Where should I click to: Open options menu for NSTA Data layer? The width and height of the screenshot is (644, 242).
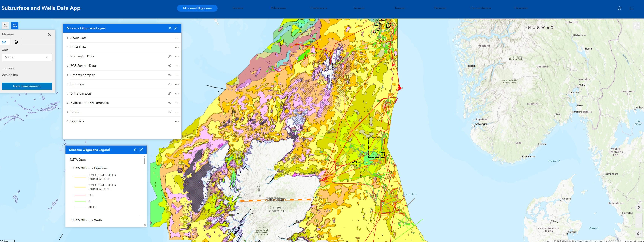pyautogui.click(x=177, y=47)
